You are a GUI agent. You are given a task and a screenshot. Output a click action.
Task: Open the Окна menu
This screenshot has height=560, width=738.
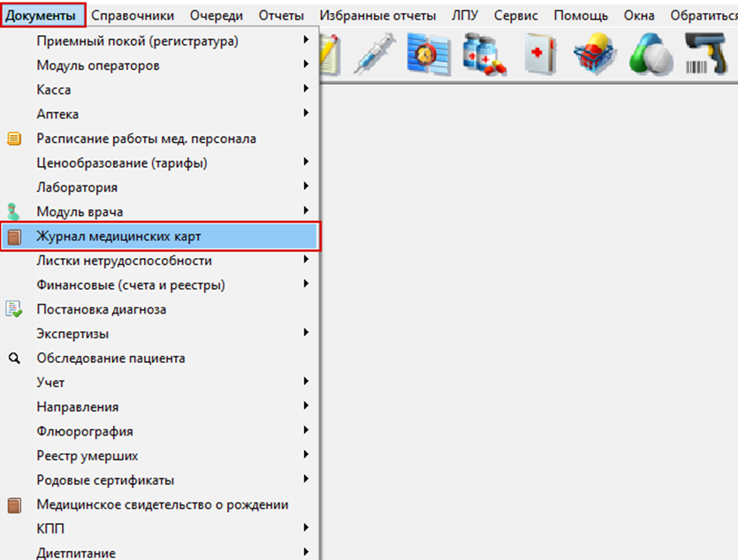point(639,16)
